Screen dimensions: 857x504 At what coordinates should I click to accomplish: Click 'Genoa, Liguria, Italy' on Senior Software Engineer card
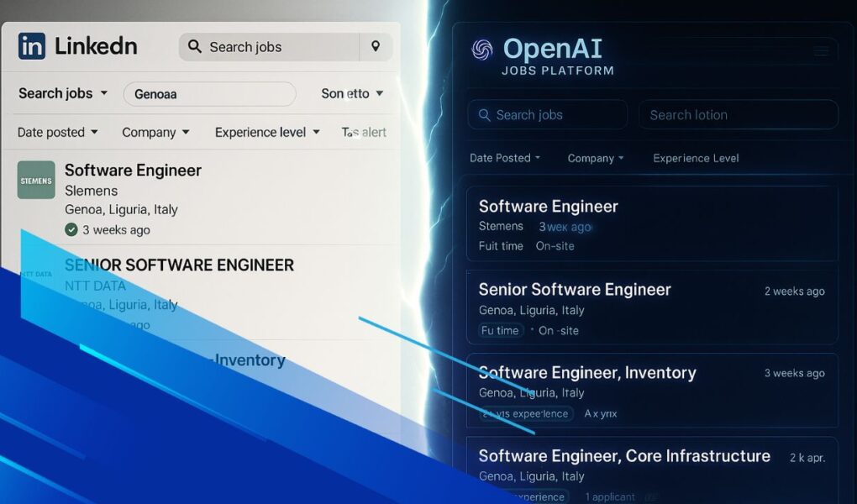pos(531,310)
